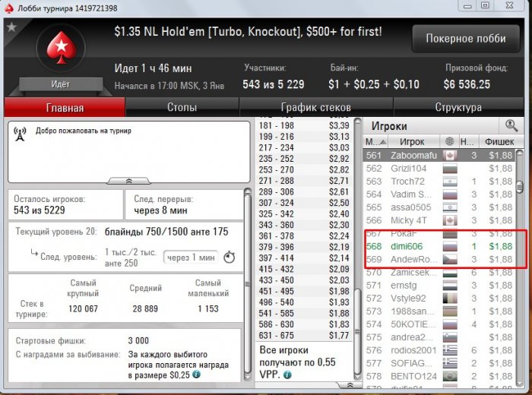532x395 pixels.
Task: Click the info icon beside $0,25 bounty text
Action: pyautogui.click(x=196, y=374)
